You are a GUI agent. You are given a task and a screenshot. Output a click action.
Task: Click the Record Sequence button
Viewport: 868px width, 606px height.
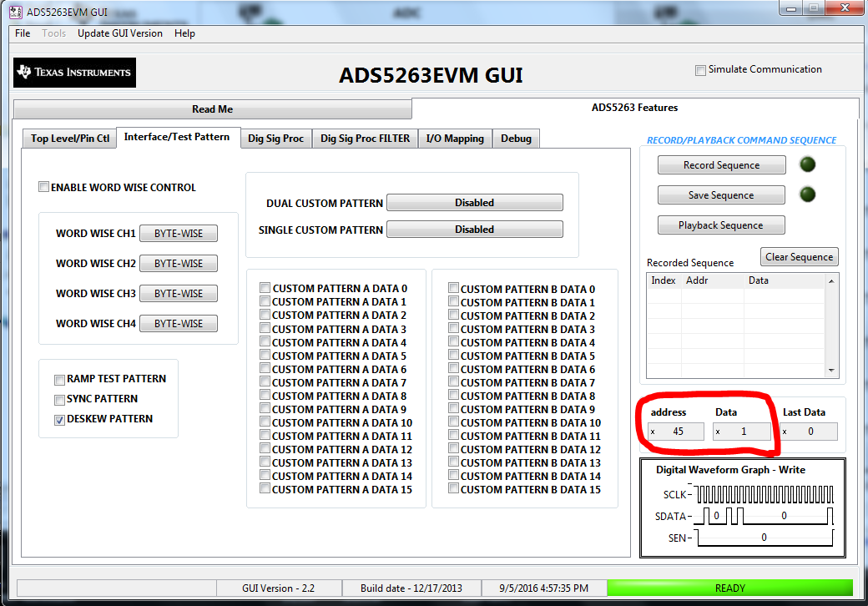tap(721, 165)
